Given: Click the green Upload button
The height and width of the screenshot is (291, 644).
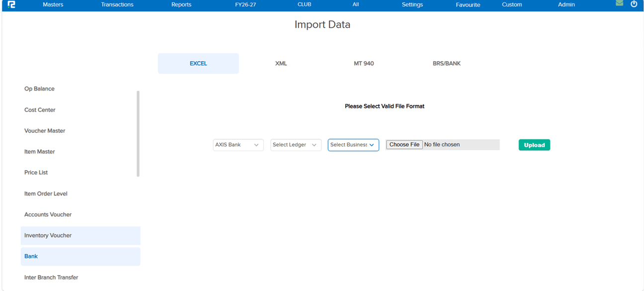Looking at the screenshot, I should [534, 145].
